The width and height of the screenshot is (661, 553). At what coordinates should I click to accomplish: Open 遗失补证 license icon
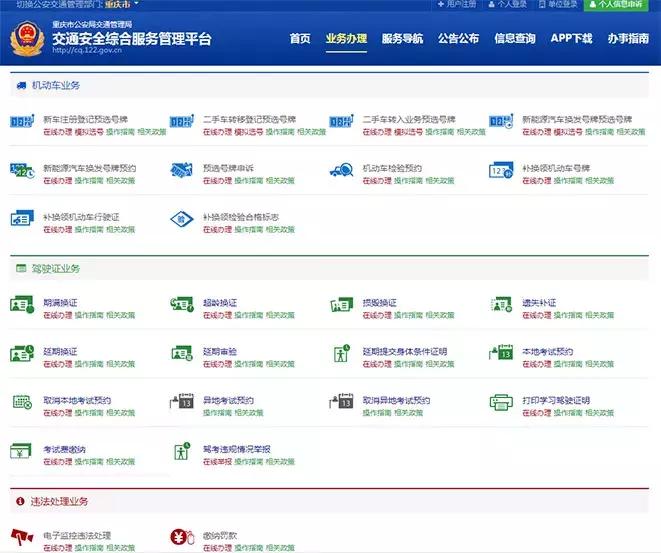point(501,304)
